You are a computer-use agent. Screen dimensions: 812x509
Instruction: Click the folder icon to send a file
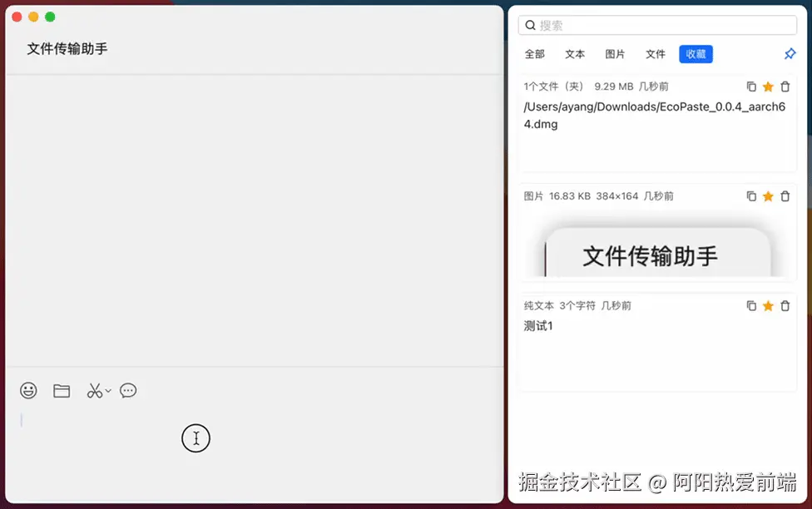pos(61,390)
